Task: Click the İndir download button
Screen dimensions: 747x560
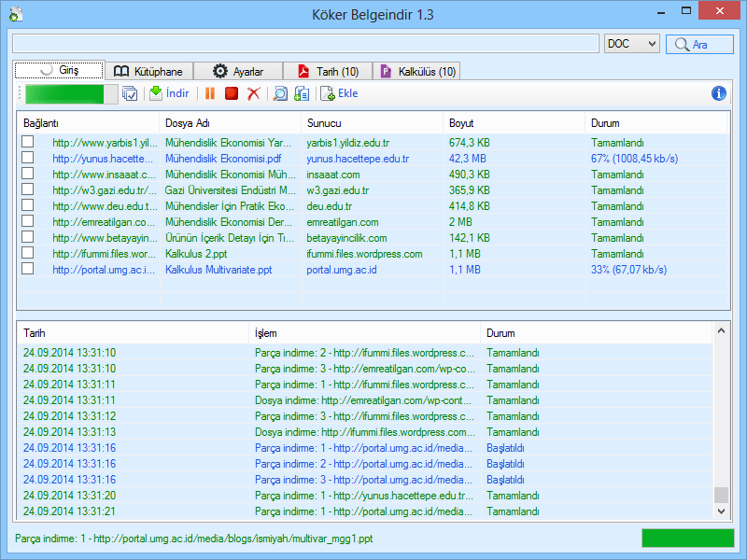Action: (169, 93)
